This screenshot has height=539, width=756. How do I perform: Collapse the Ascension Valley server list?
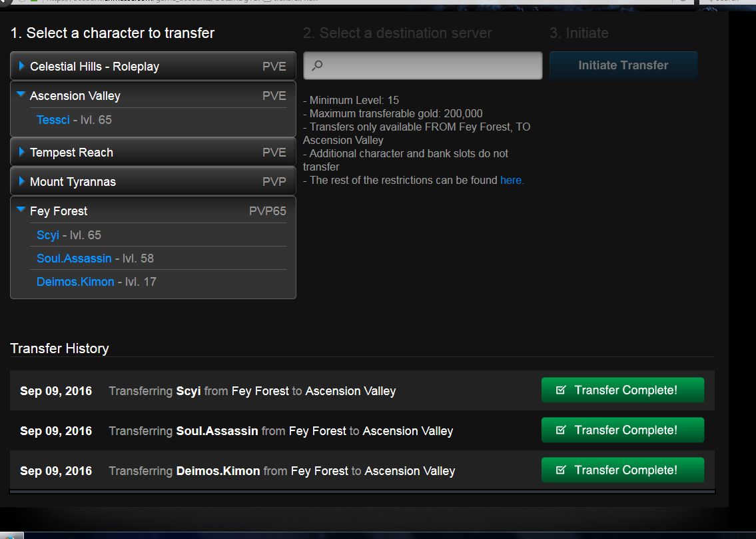21,95
